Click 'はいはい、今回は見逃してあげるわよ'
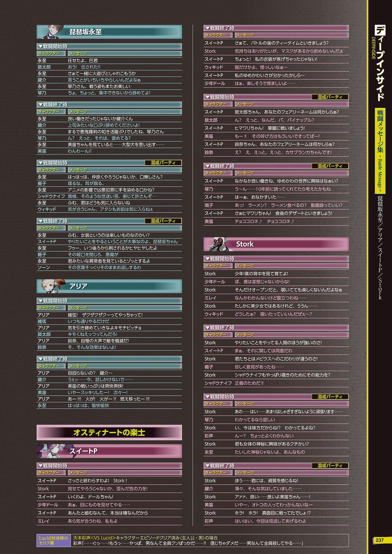This screenshot has height=554, width=392. tap(270, 521)
